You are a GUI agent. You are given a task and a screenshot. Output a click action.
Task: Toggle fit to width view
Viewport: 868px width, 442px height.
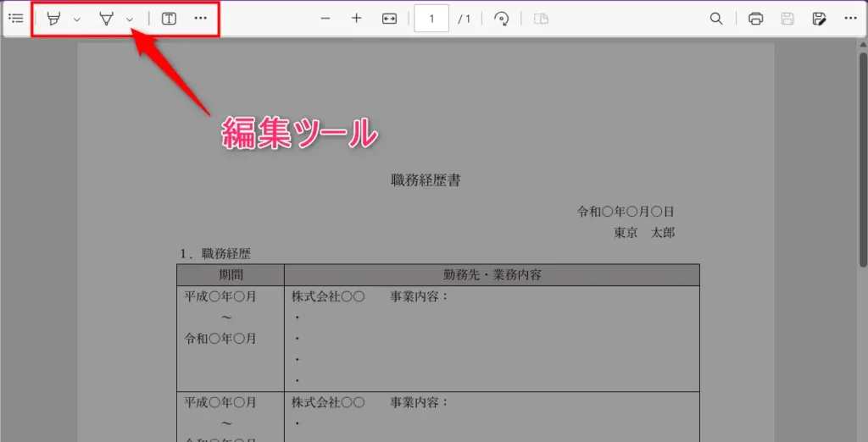coord(389,19)
